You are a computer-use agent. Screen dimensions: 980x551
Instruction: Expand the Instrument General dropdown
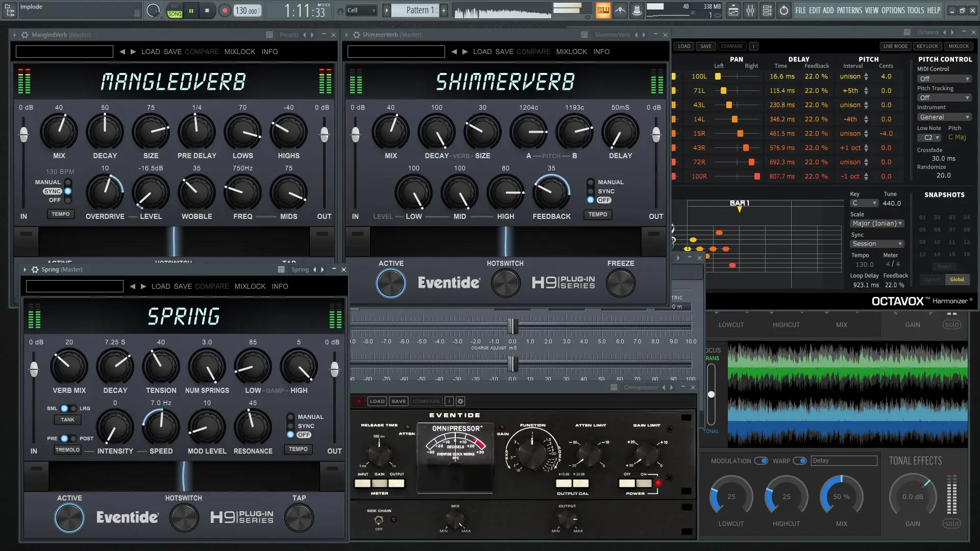(x=944, y=117)
